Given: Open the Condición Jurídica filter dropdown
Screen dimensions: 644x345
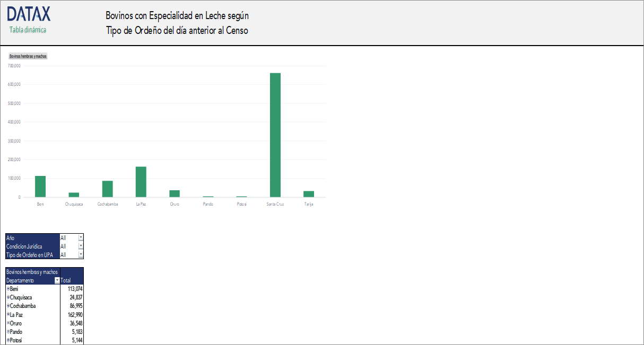Looking at the screenshot, I should click(80, 245).
